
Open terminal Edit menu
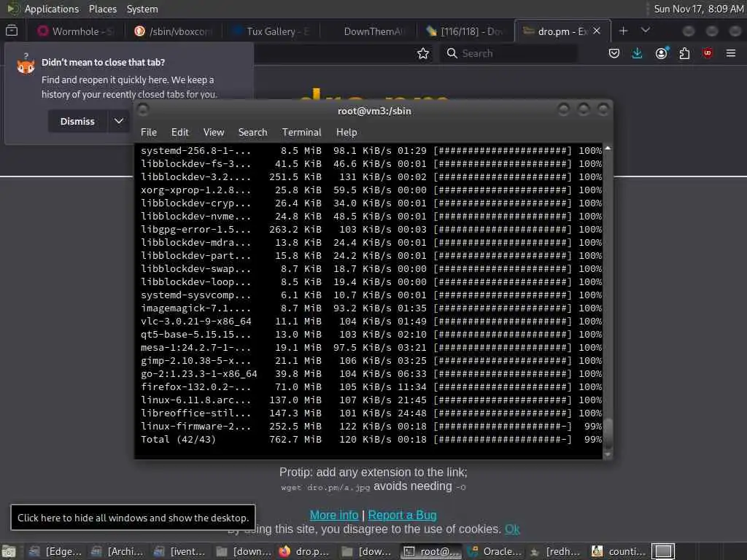[179, 133]
